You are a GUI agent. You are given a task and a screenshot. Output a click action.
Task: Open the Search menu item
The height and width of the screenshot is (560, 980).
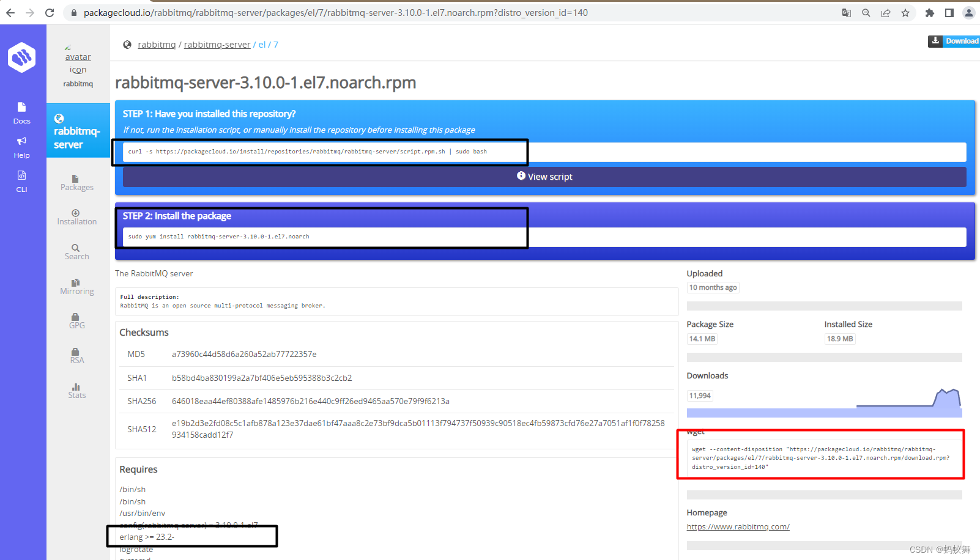point(77,252)
